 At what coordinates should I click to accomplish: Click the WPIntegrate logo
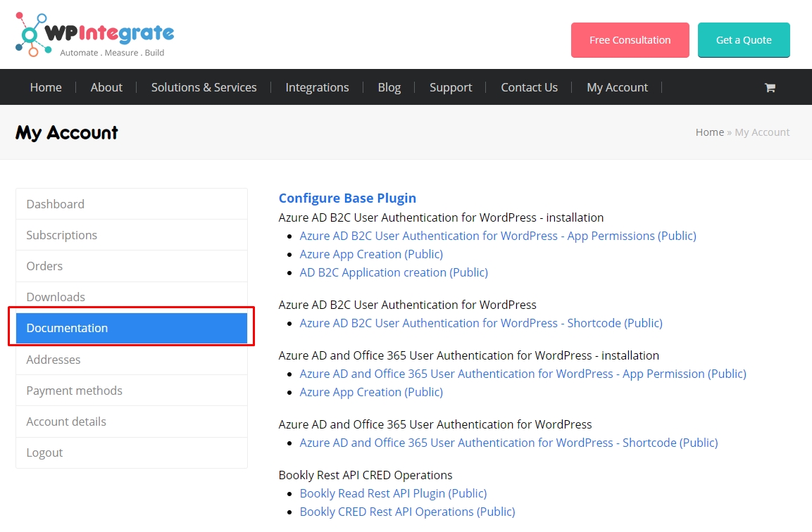point(95,34)
